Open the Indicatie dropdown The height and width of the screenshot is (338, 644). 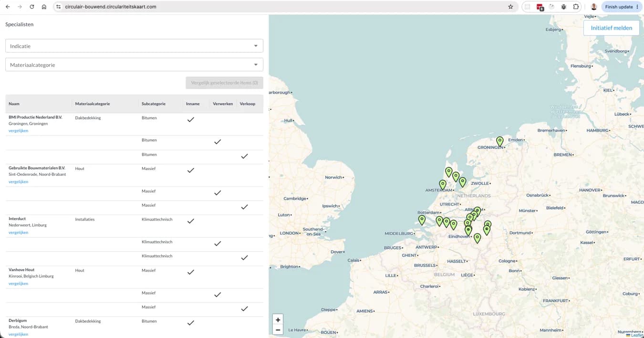134,46
